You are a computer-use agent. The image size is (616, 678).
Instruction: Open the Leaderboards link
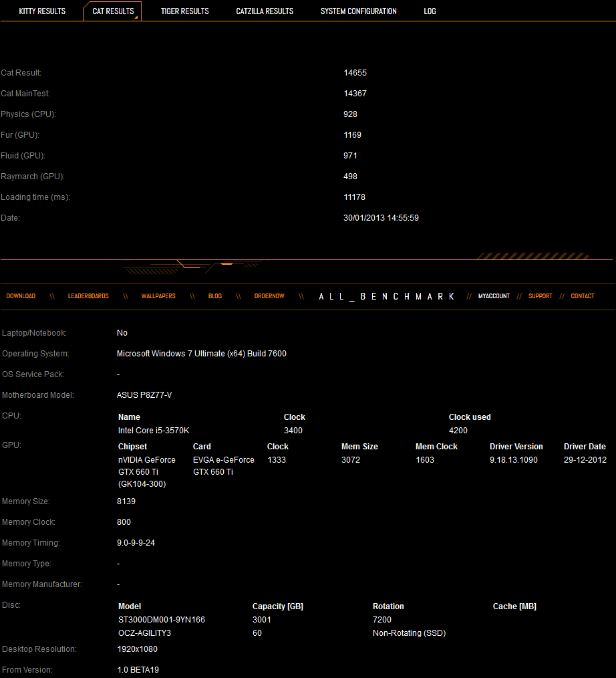click(88, 296)
